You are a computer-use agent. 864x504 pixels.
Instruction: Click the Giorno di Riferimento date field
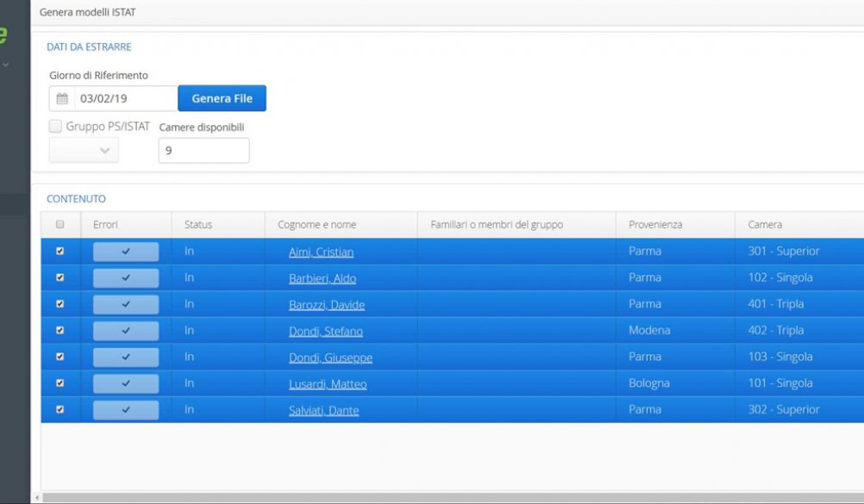point(125,99)
